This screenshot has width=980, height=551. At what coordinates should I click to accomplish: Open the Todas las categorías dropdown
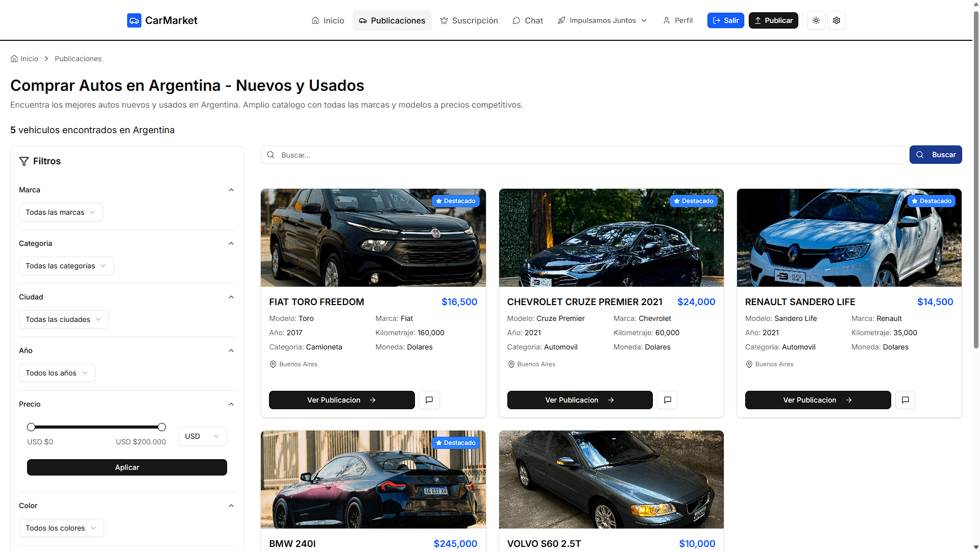[x=66, y=266]
